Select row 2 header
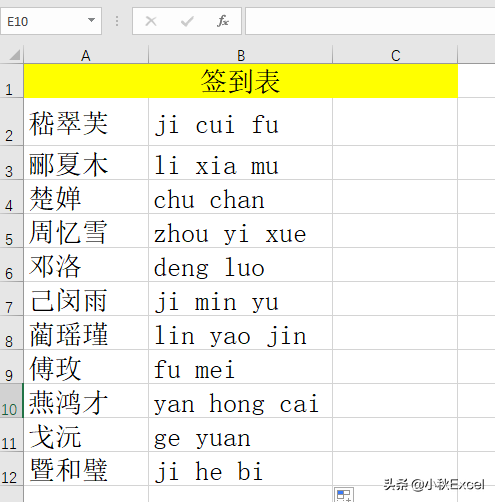Viewport: 495px width, 502px height. click(12, 122)
